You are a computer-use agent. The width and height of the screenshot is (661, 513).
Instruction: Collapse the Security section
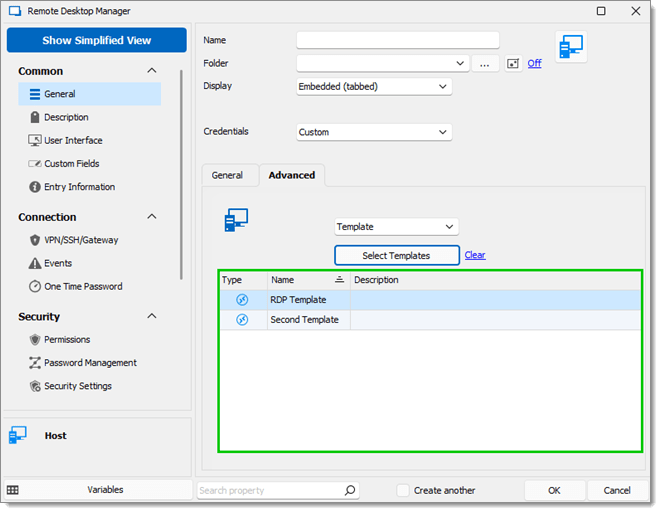[x=152, y=316]
